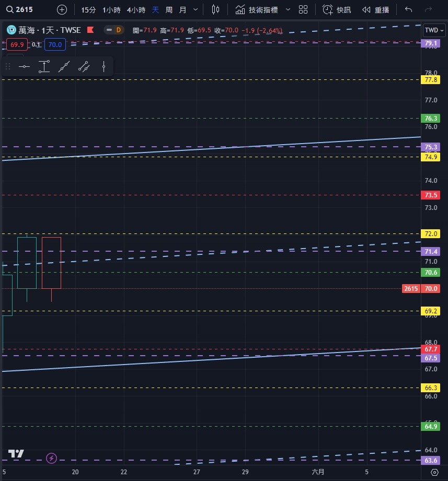The height and width of the screenshot is (481, 448).
Task: Switch to the 1小時 timeframe
Action: click(111, 10)
